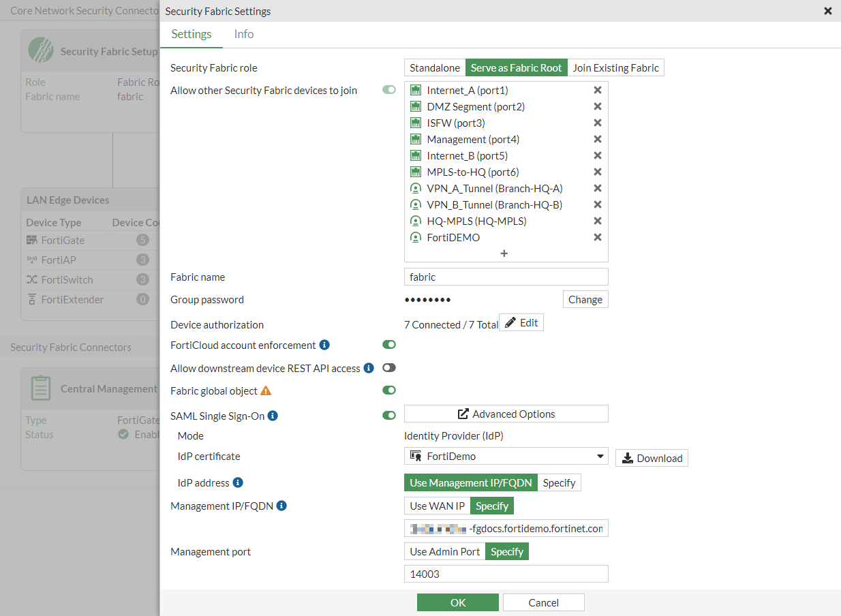Add another interface using the plus icon

505,253
